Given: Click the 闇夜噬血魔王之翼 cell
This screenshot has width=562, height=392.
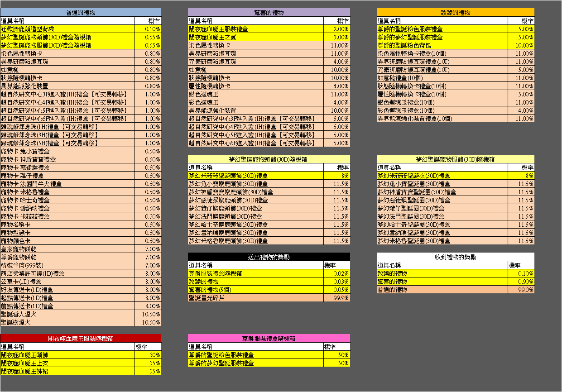Looking at the screenshot, I should pos(255,37).
